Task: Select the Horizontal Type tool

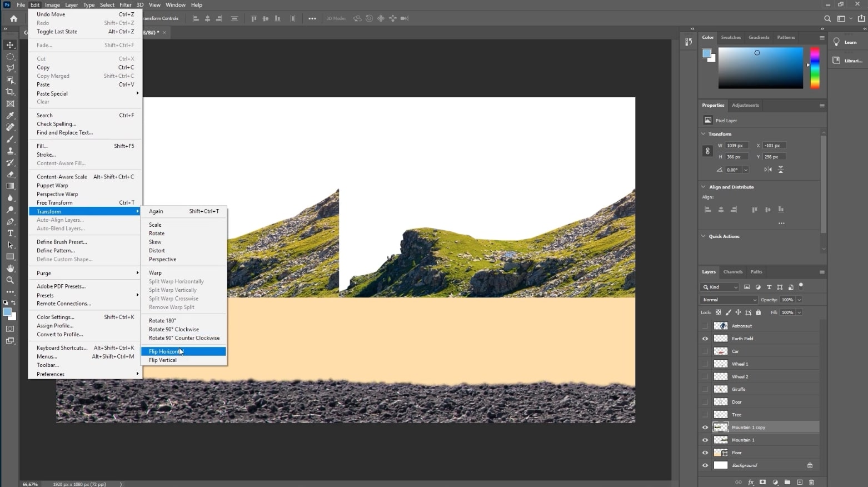Action: 9,233
